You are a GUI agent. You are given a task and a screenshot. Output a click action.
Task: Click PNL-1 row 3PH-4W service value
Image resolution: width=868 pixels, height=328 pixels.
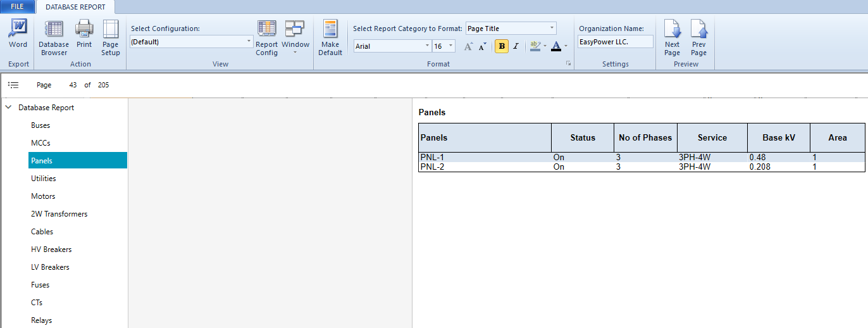coord(695,157)
